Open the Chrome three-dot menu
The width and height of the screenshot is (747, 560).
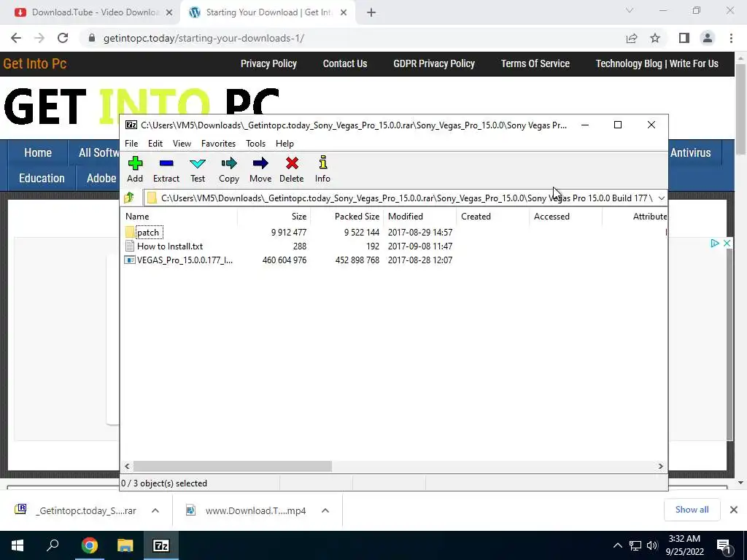pos(731,38)
